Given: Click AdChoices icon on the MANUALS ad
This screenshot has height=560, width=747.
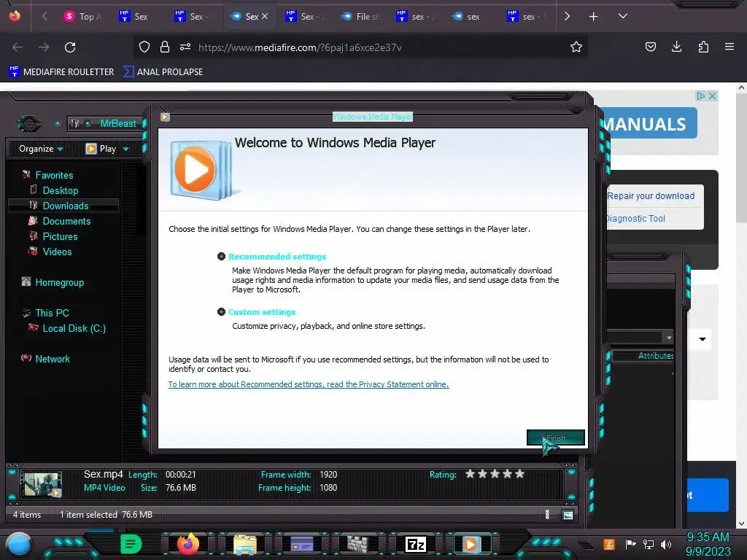Looking at the screenshot, I should click(700, 96).
